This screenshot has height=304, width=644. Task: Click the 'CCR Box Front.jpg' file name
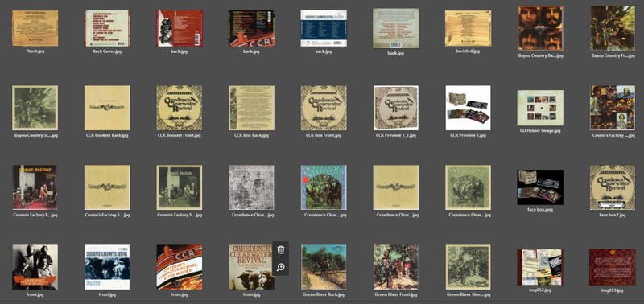point(324,135)
